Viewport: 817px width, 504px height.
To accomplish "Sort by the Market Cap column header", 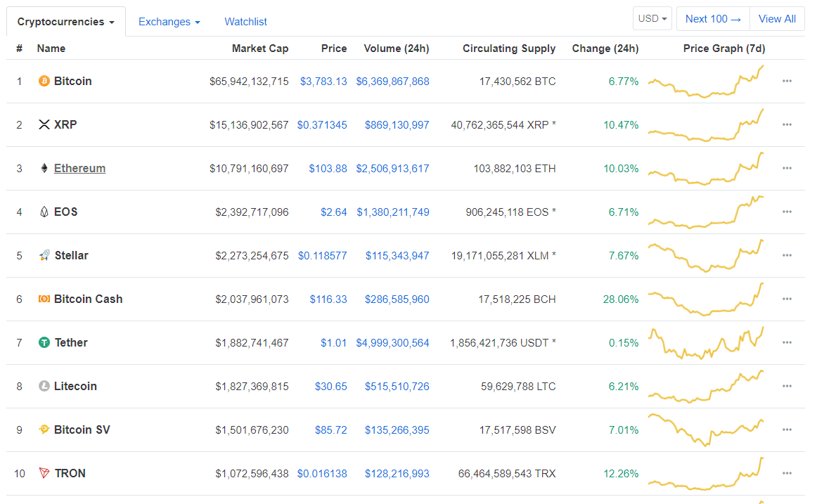I will pyautogui.click(x=259, y=48).
